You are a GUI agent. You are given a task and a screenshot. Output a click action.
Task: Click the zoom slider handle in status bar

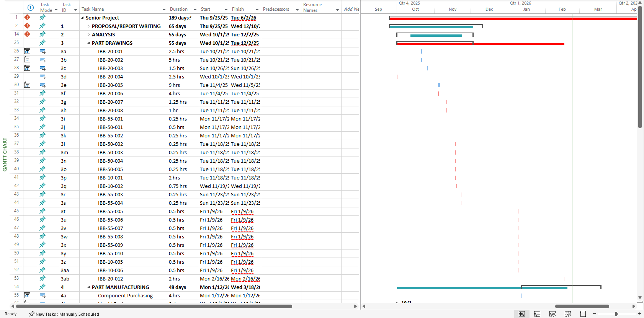pyautogui.click(x=616, y=314)
